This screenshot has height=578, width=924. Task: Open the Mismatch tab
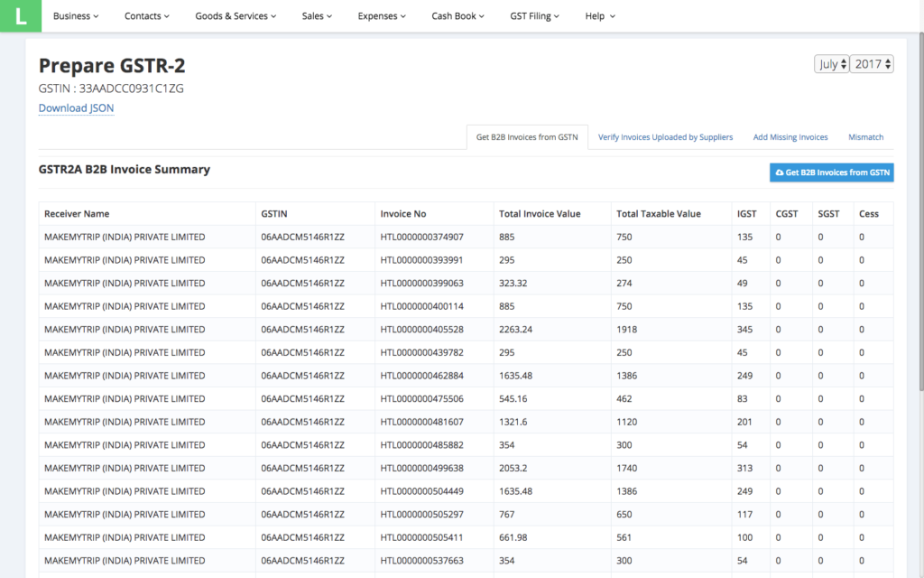click(x=865, y=137)
